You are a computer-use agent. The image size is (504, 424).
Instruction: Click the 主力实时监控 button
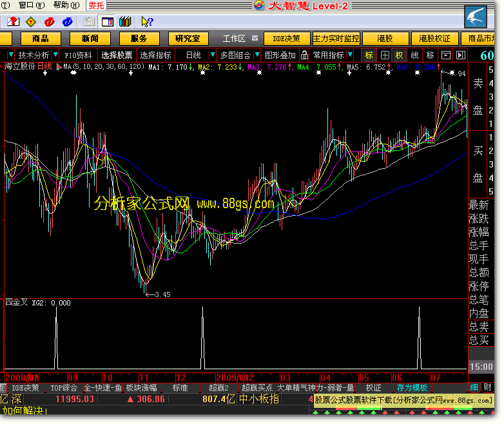[x=336, y=39]
